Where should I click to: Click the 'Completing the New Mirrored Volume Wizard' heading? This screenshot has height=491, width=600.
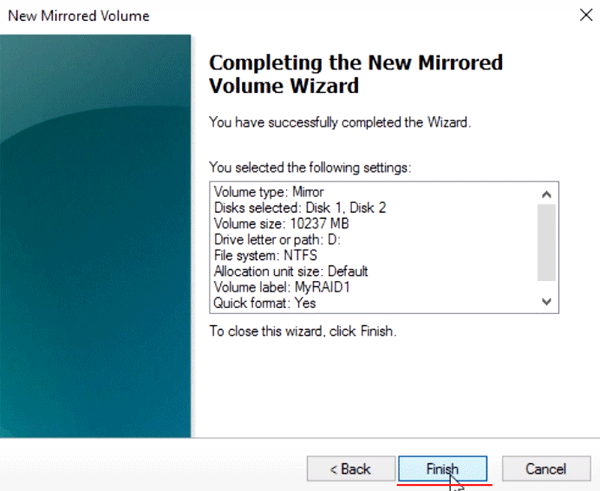pyautogui.click(x=356, y=74)
